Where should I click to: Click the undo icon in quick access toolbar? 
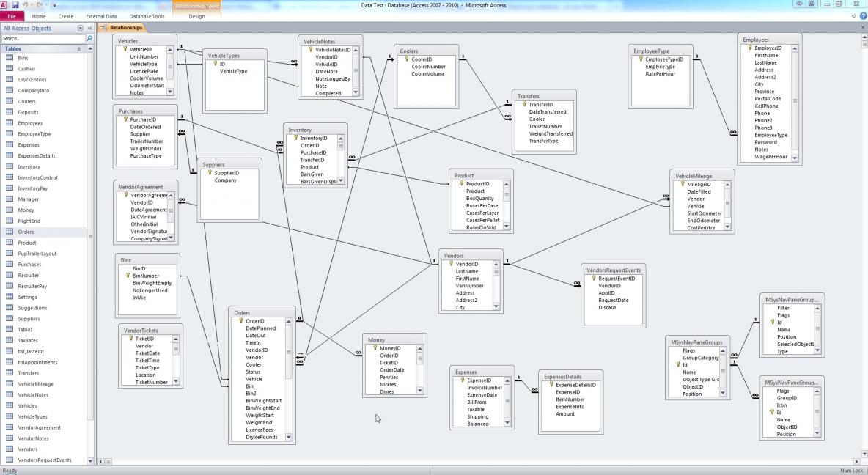click(x=26, y=5)
